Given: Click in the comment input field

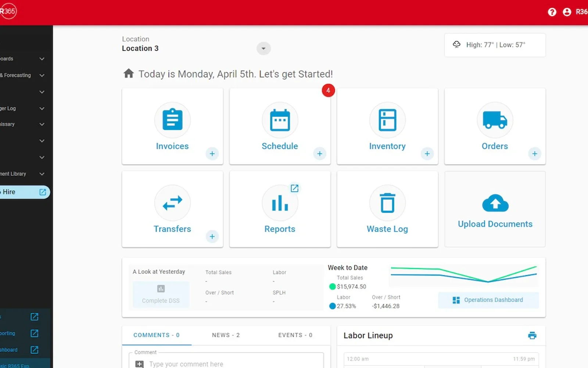Looking at the screenshot, I should point(226,362).
